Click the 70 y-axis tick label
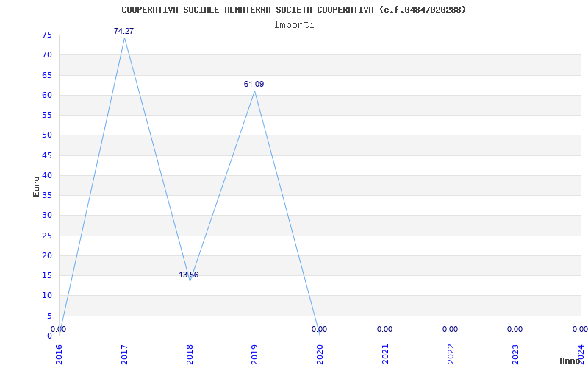 (47, 54)
